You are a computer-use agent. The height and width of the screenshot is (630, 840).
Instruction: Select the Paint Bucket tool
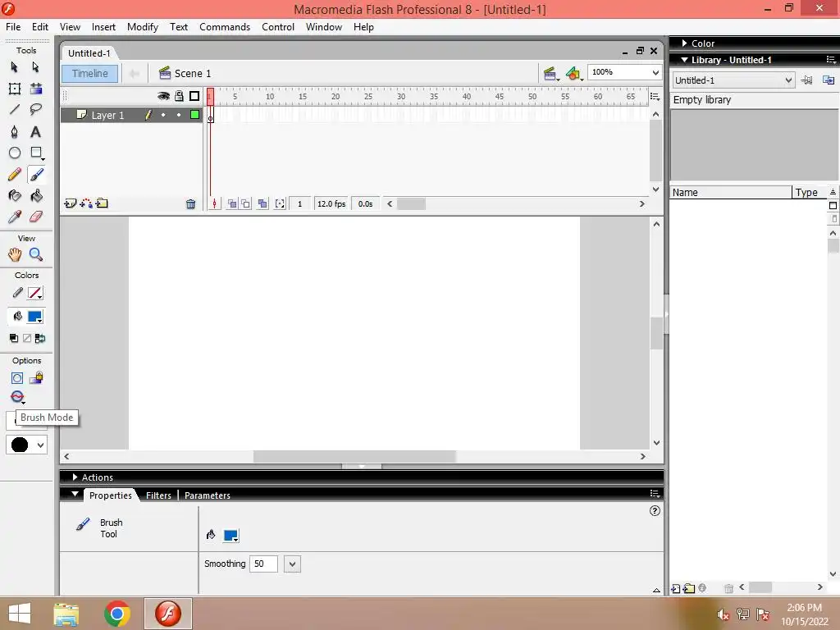(x=36, y=195)
